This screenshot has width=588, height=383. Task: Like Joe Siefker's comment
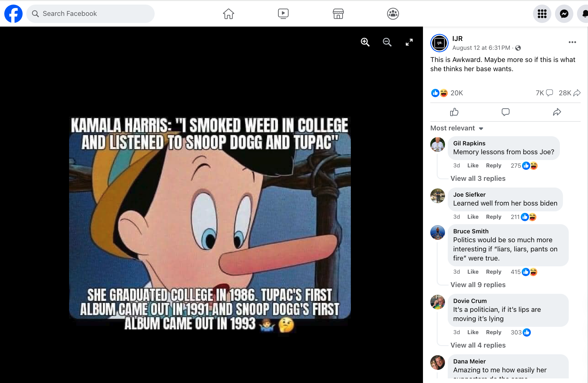point(473,217)
